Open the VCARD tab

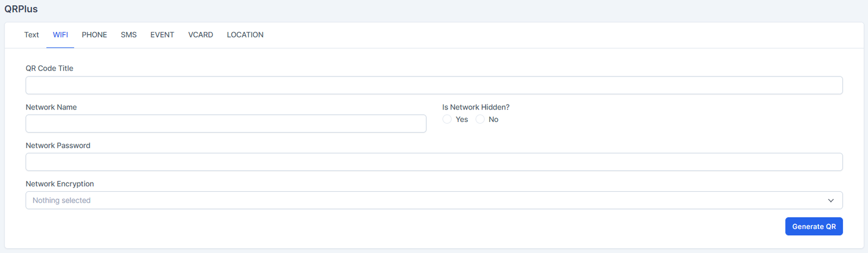pyautogui.click(x=201, y=35)
